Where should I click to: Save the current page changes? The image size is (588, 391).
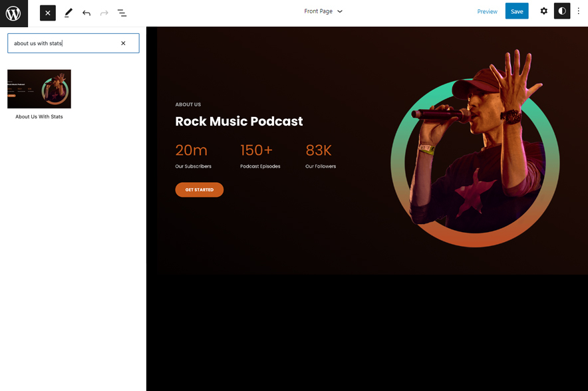tap(517, 11)
